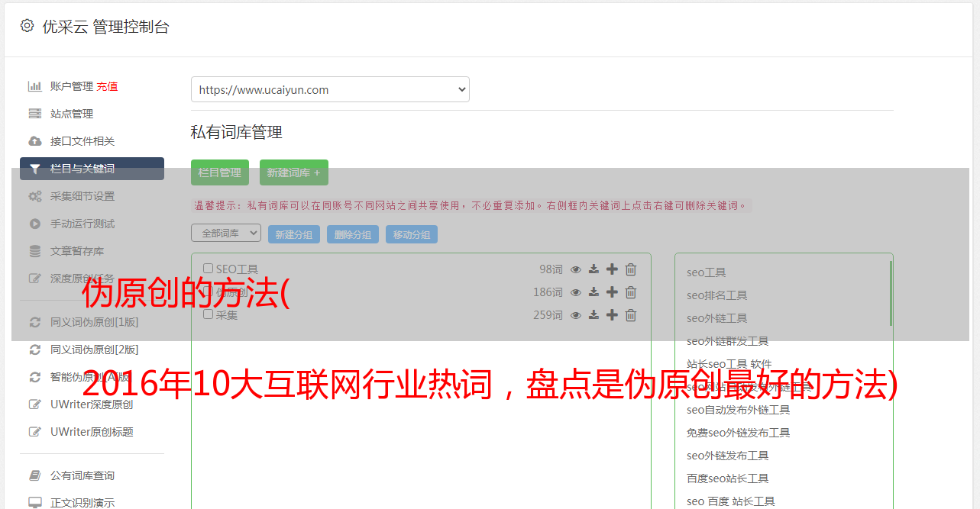Click the refresh icon for 同义词伪原创[1版]

(35, 322)
